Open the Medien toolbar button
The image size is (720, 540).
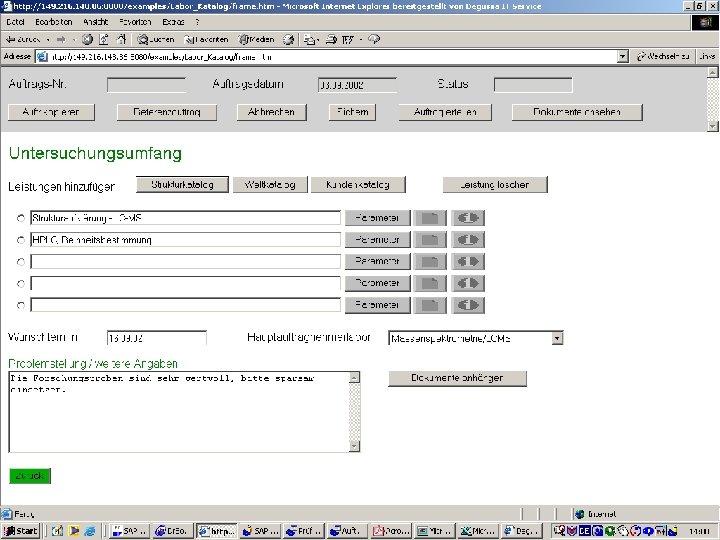tap(256, 39)
